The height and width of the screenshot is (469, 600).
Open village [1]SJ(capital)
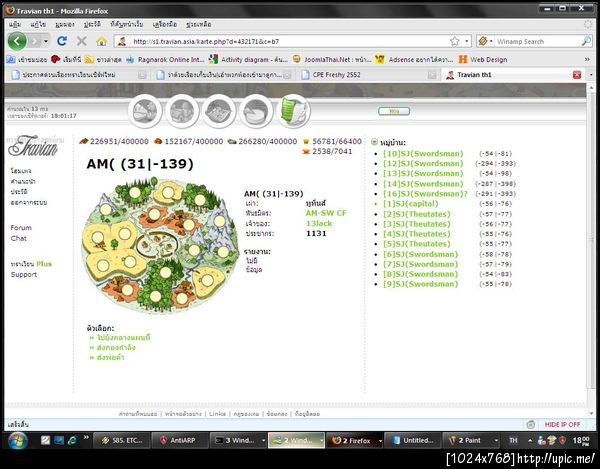[411, 204]
